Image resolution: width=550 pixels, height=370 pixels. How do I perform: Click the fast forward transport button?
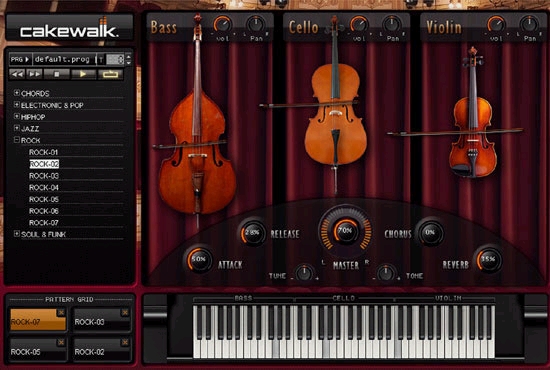point(34,74)
